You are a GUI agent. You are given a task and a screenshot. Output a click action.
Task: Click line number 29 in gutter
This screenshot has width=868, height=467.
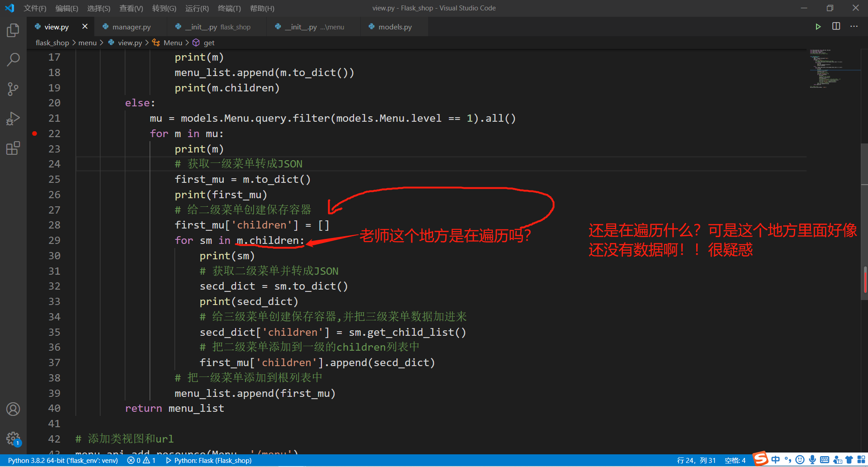pos(54,240)
